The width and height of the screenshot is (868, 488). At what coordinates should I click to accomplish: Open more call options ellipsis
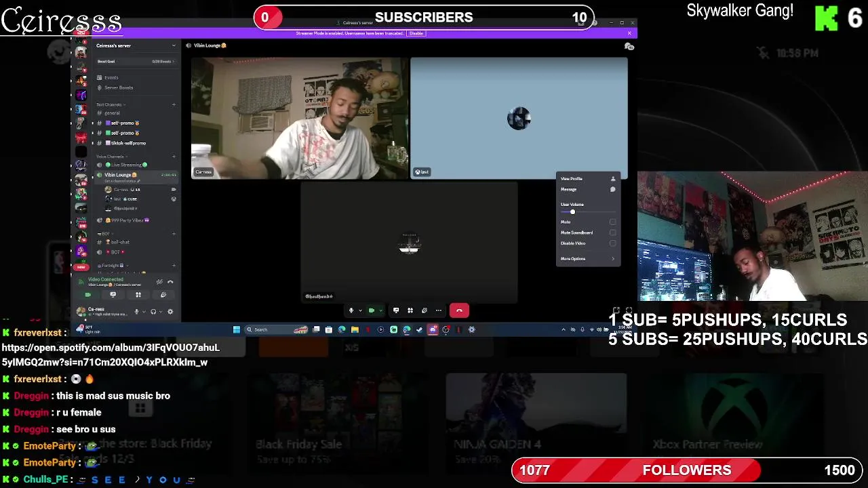click(x=439, y=310)
